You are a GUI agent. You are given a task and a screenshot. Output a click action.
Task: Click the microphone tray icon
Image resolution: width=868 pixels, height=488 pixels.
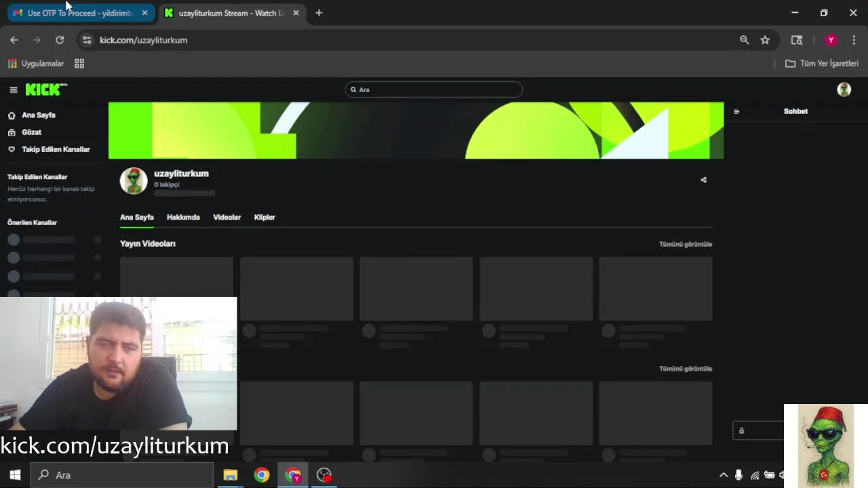738,475
